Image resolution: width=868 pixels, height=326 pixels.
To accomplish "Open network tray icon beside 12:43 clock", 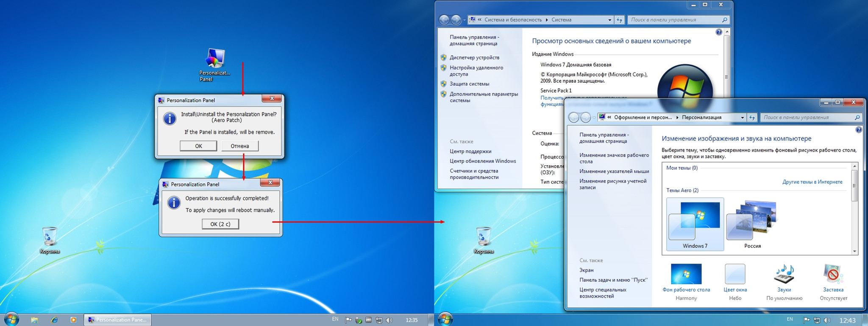I will tap(816, 320).
